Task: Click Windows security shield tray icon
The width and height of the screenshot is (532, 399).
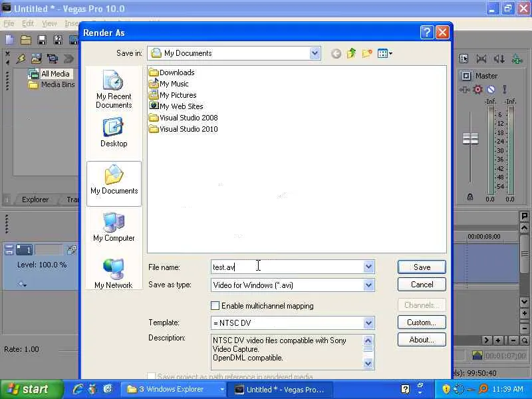Action: click(446, 389)
